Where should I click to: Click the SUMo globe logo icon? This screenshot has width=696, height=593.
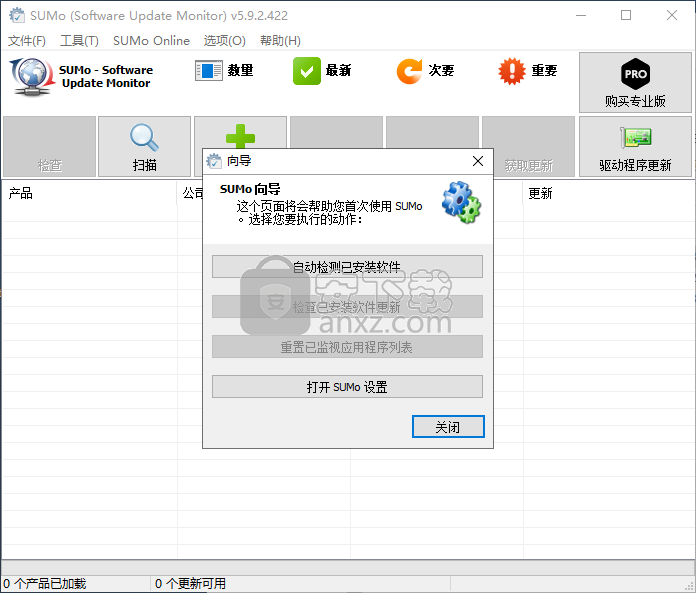click(30, 76)
